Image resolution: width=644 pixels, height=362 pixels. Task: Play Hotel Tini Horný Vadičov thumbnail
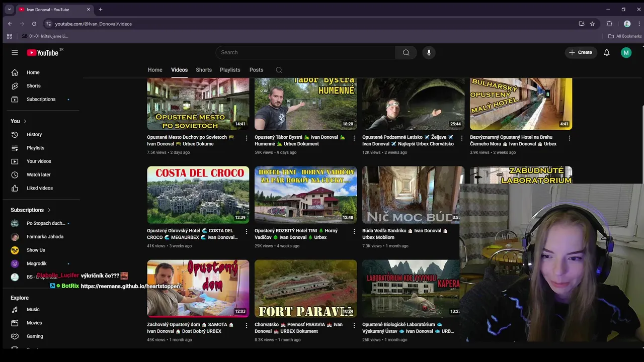pyautogui.click(x=306, y=195)
